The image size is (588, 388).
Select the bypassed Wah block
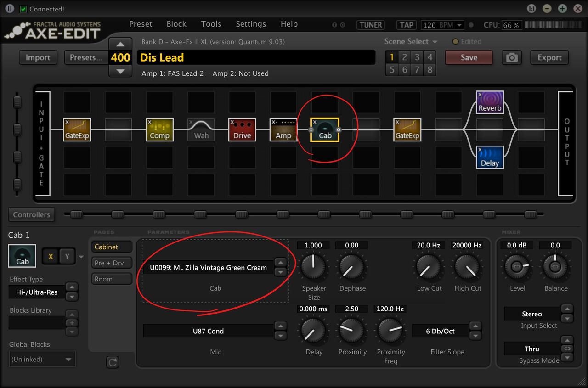click(x=201, y=129)
